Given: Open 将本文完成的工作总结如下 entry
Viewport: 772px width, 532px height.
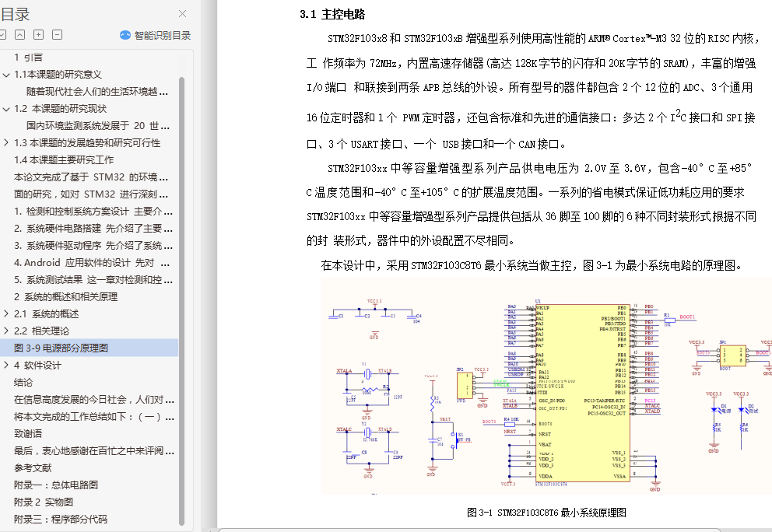Looking at the screenshot, I should coord(93,417).
